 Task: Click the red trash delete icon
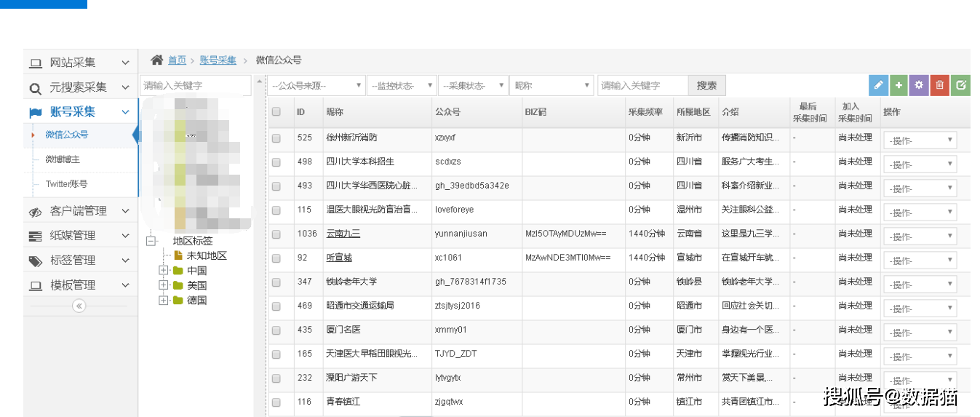pos(939,86)
